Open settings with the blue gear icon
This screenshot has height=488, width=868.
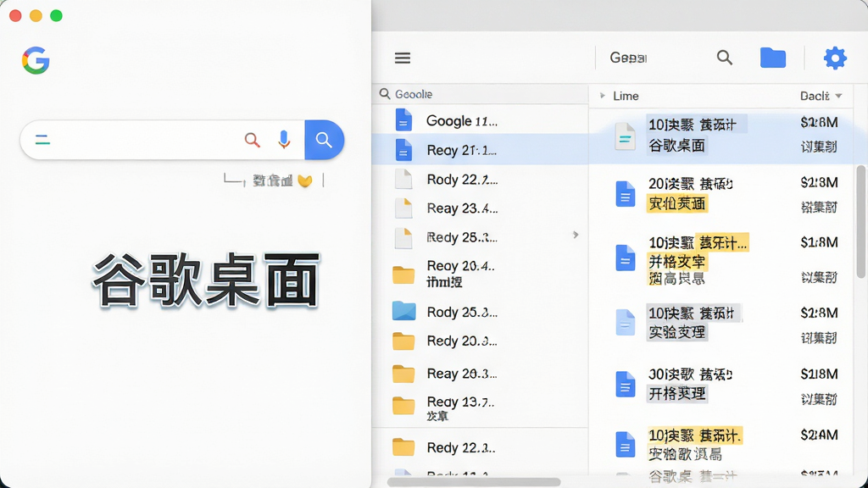point(835,58)
